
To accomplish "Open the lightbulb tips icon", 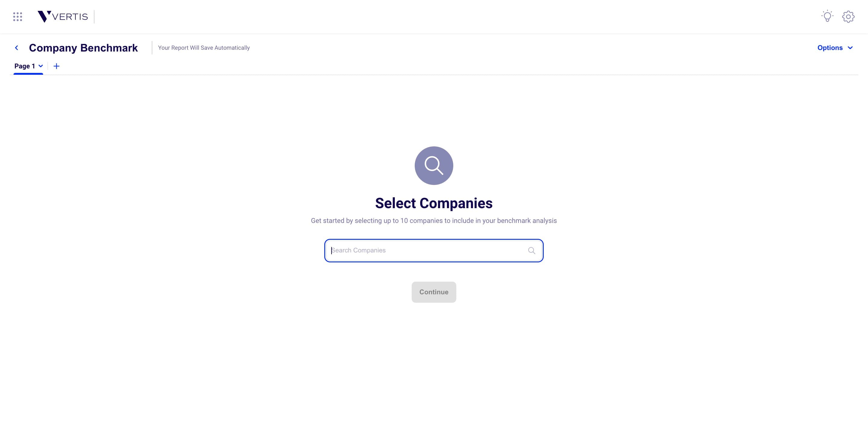I will point(827,16).
